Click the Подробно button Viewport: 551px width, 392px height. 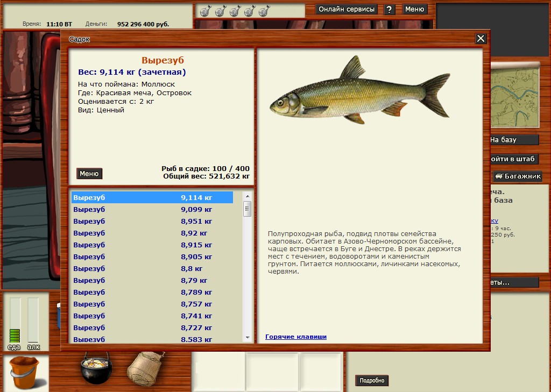click(372, 380)
